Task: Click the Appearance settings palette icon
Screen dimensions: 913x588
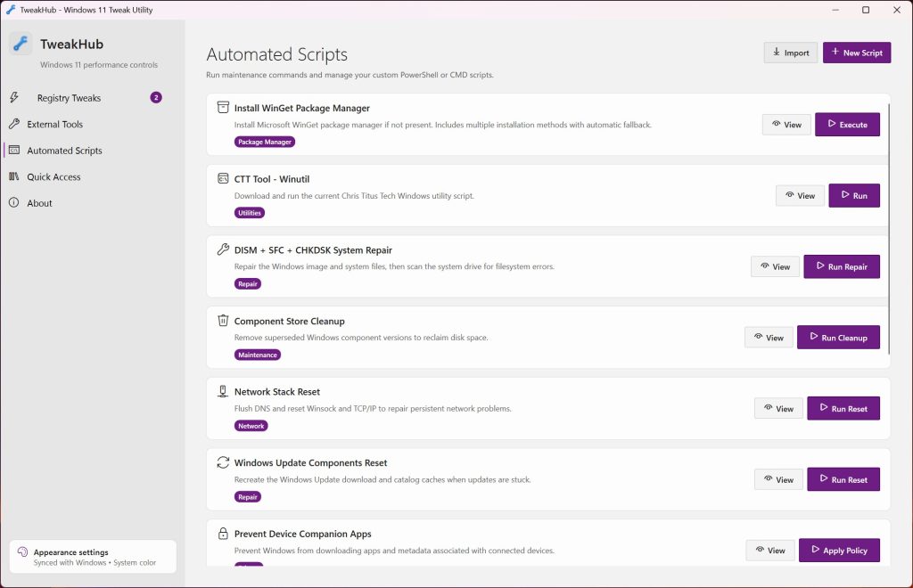Action: (x=22, y=552)
